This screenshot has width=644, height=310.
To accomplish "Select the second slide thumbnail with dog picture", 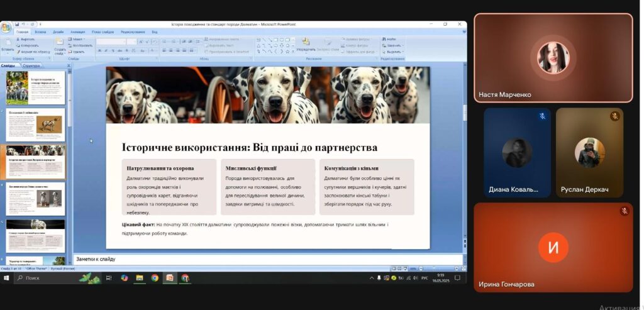I will (35, 125).
